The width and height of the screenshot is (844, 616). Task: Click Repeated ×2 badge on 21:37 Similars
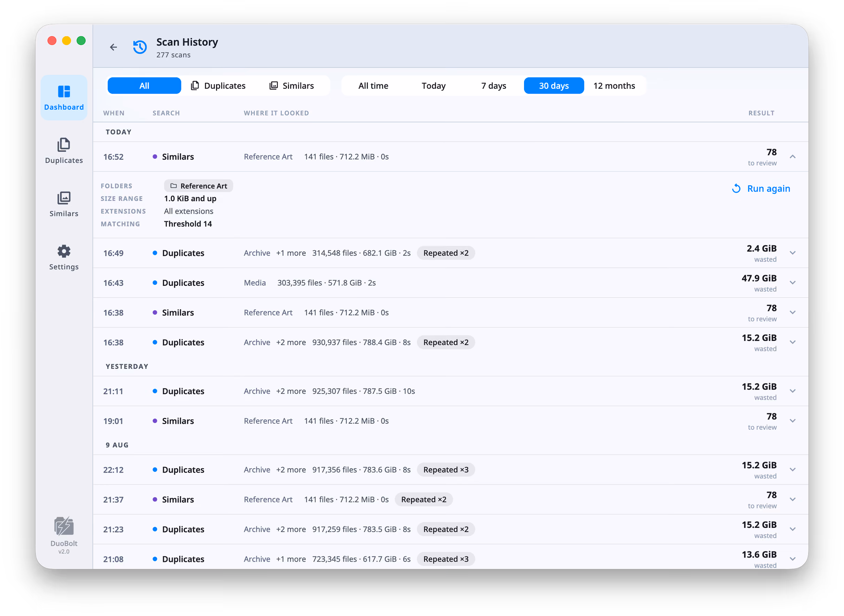[x=423, y=500]
